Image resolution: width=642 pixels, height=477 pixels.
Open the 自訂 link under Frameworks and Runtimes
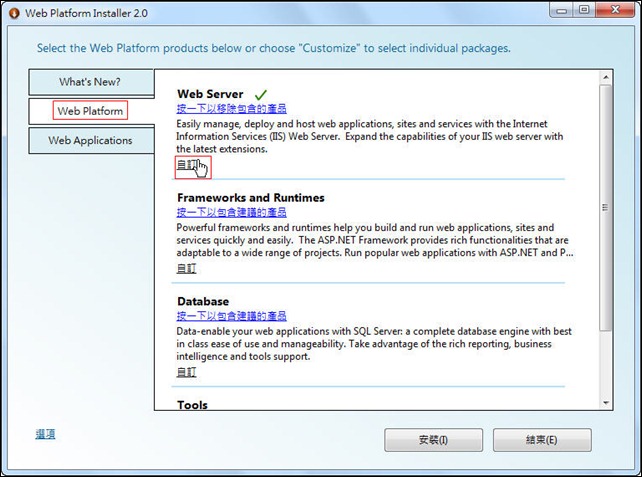[186, 269]
